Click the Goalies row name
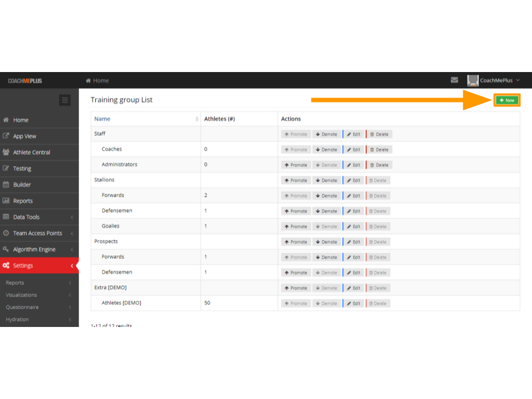 pyautogui.click(x=110, y=226)
